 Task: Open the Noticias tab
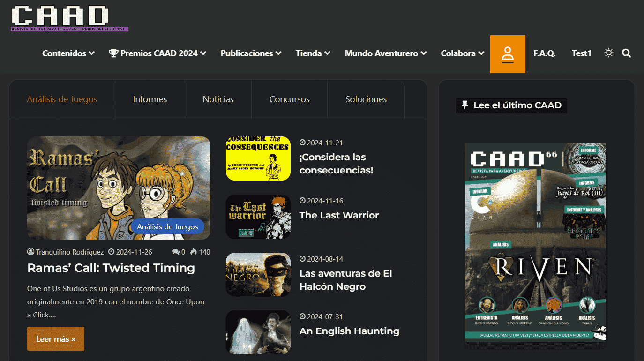click(218, 99)
